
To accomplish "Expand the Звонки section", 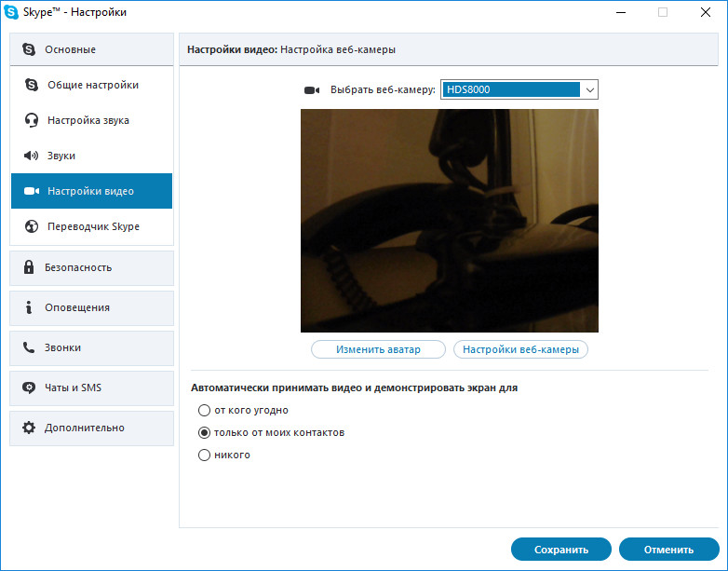I will [92, 348].
